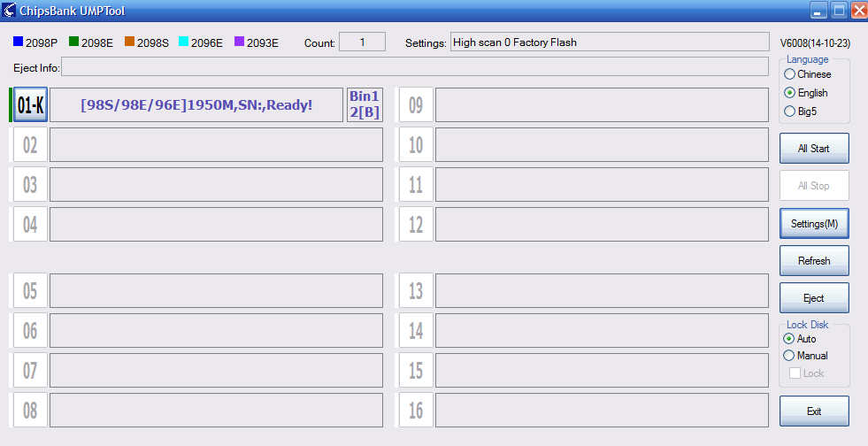Click the All Stop button
The height and width of the screenshot is (446, 868).
(x=814, y=185)
